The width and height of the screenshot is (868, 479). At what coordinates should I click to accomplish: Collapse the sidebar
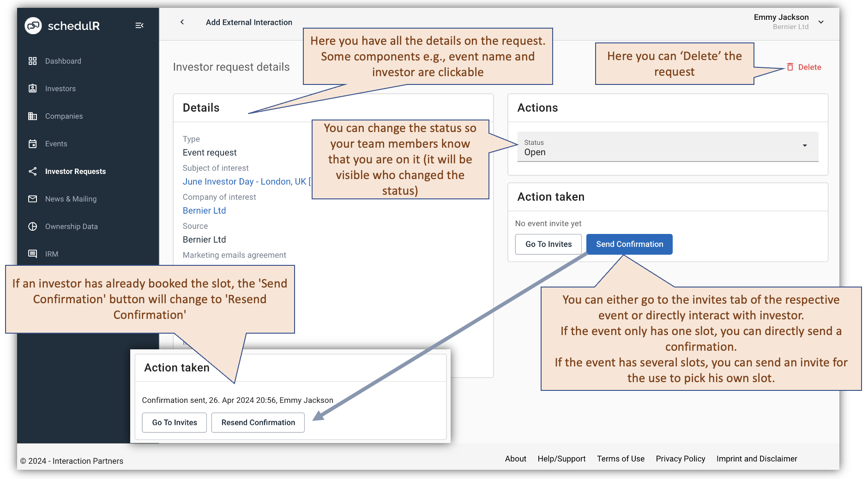click(x=139, y=25)
